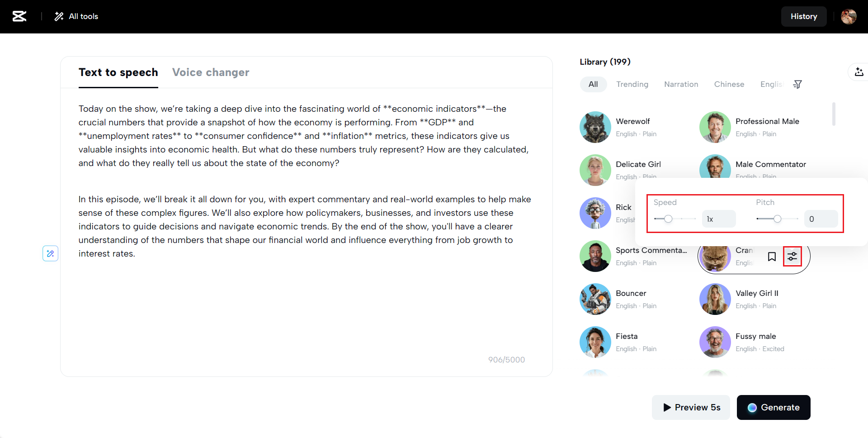Open the user profile avatar

(x=848, y=16)
